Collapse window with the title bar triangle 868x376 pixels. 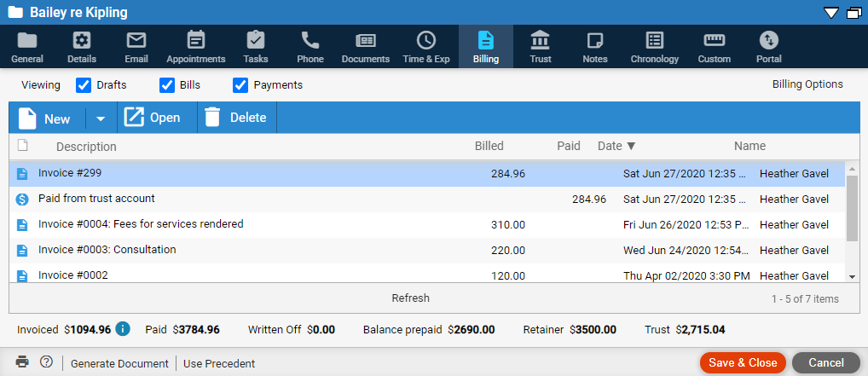(x=831, y=13)
